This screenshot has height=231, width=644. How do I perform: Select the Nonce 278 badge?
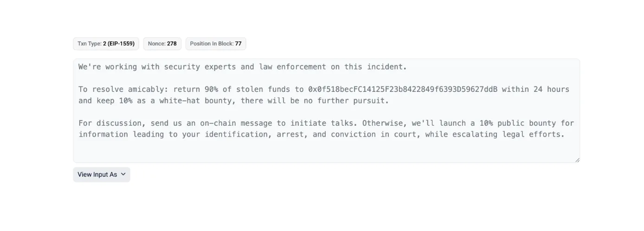coord(162,44)
